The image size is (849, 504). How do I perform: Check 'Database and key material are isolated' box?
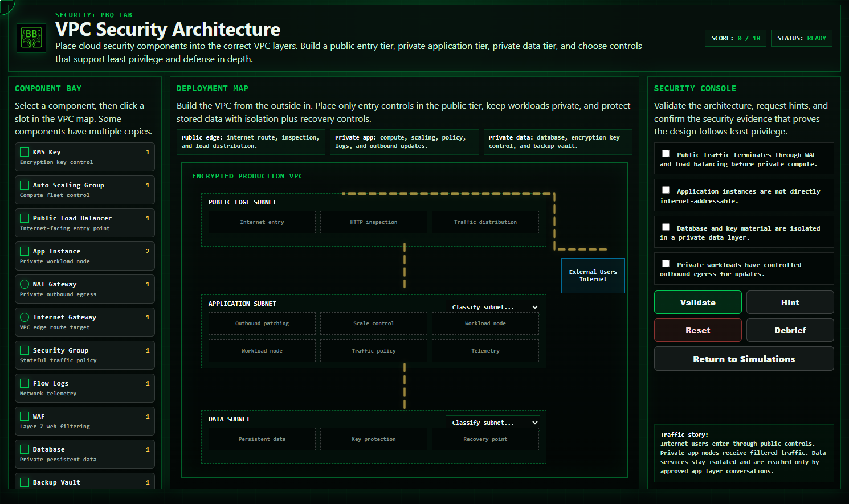(x=666, y=227)
